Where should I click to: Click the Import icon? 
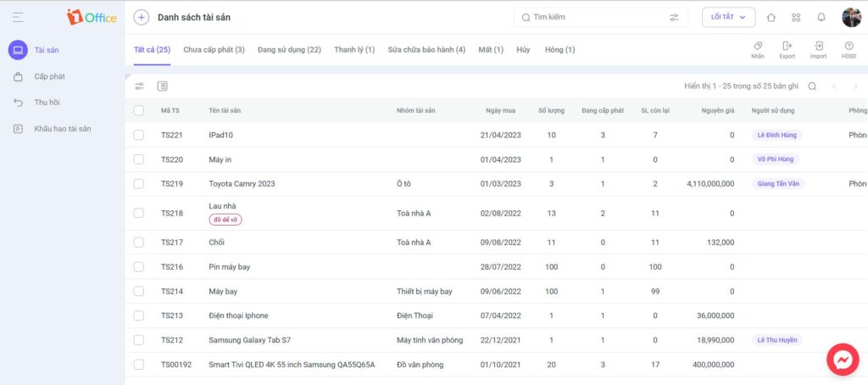(818, 50)
